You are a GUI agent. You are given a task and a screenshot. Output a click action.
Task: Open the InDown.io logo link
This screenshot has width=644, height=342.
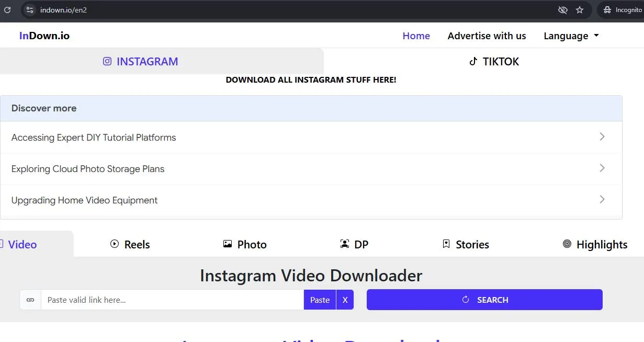pos(44,36)
